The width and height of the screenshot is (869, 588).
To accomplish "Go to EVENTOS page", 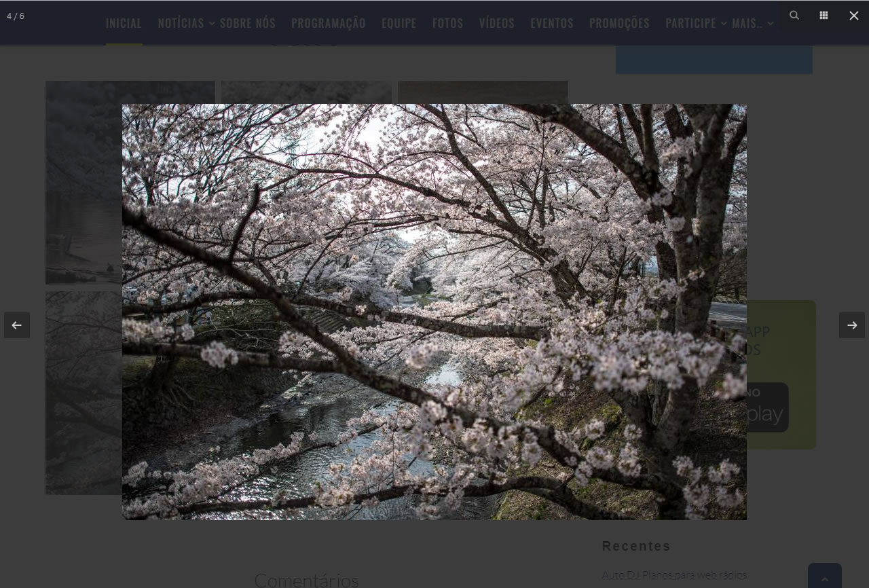I will point(552,23).
